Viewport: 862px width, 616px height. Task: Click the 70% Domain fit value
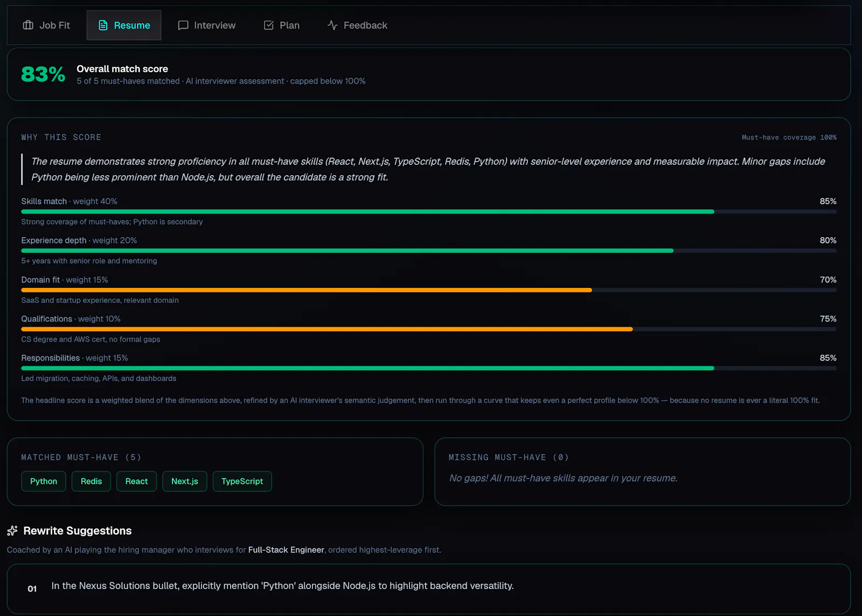[828, 280]
